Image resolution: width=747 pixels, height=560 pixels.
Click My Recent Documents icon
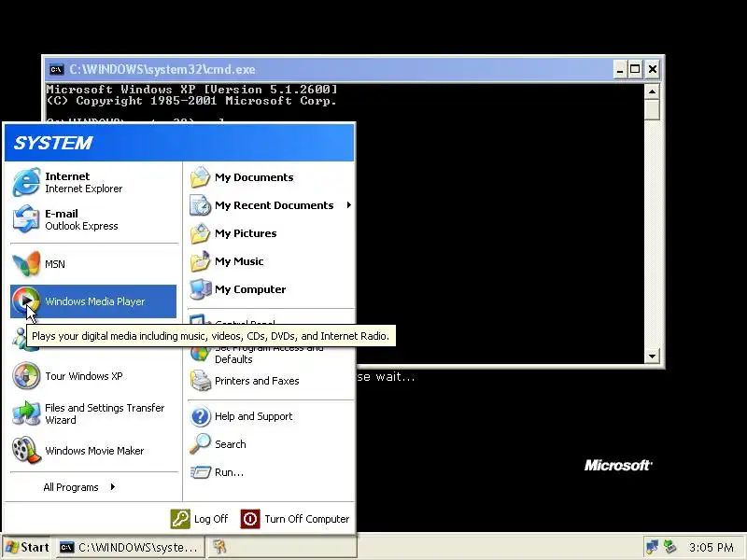point(201,205)
